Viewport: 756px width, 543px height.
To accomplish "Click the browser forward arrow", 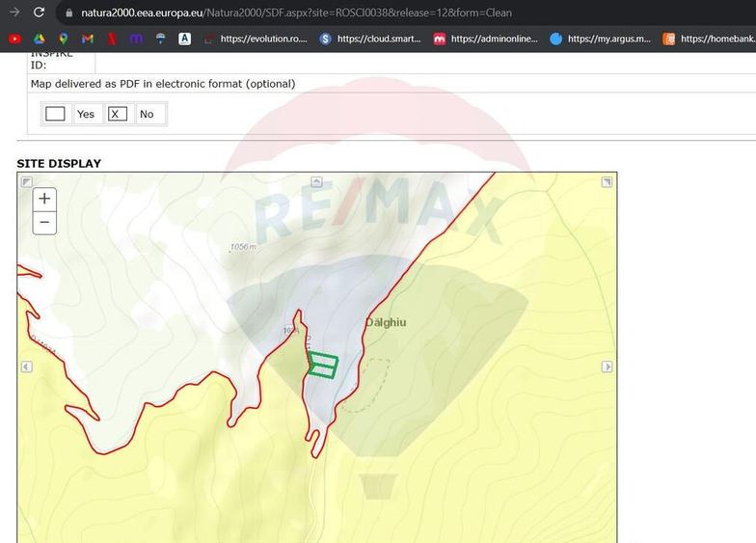I will [13, 13].
